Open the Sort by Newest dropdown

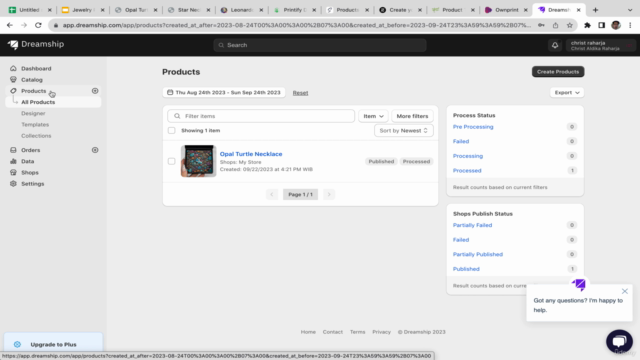[404, 131]
